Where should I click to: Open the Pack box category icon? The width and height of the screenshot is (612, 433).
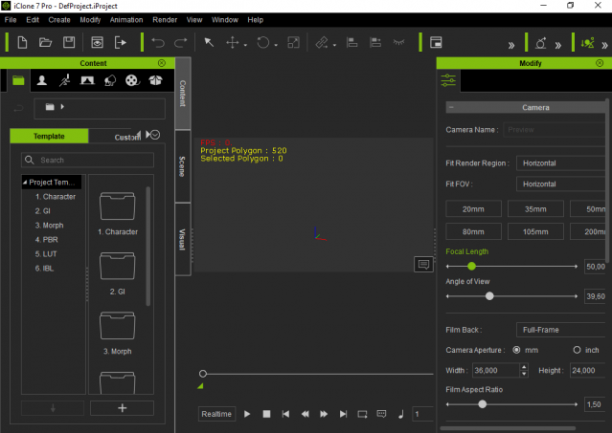[155, 80]
